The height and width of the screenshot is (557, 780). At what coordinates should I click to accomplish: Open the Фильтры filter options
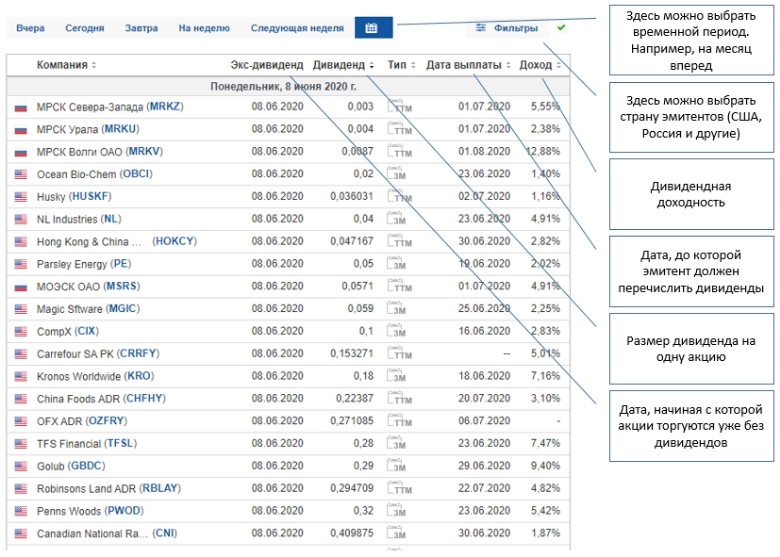coord(507,28)
